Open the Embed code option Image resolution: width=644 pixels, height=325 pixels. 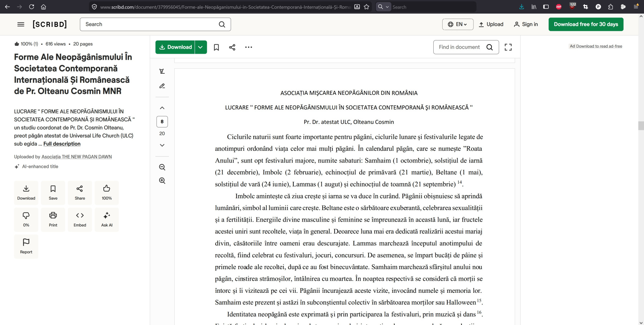pos(80,219)
